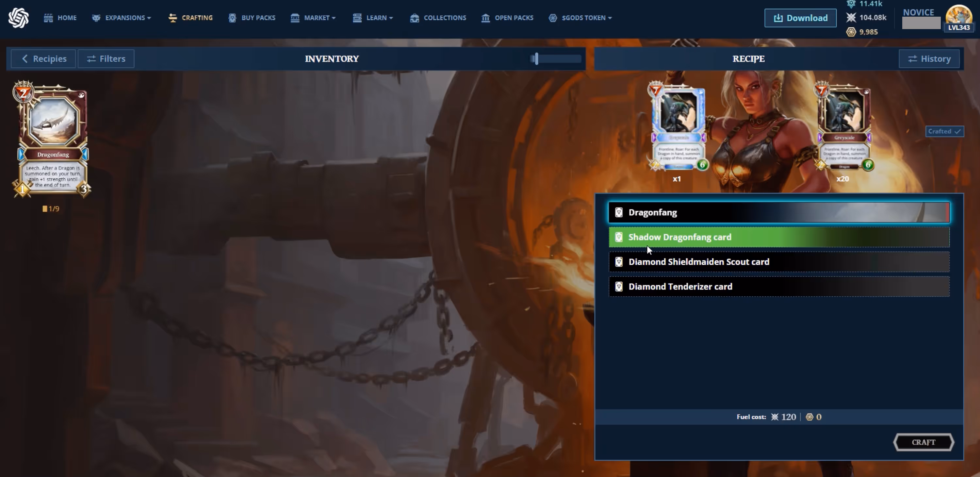980x477 pixels.
Task: Open crafting History
Action: [929, 58]
